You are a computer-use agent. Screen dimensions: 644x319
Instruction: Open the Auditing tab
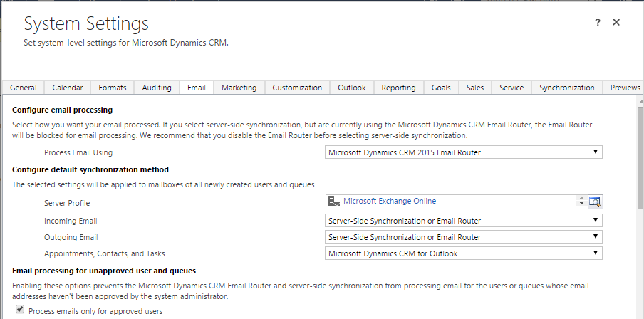[x=157, y=88]
